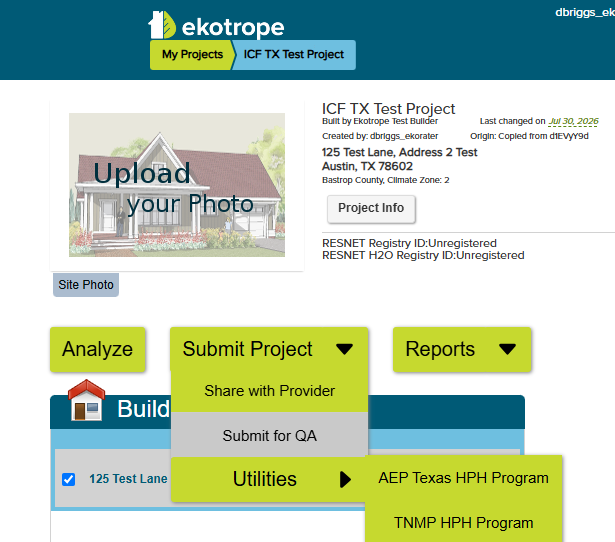Choose Submit for QA menu item
The image size is (615, 542).
(x=269, y=435)
